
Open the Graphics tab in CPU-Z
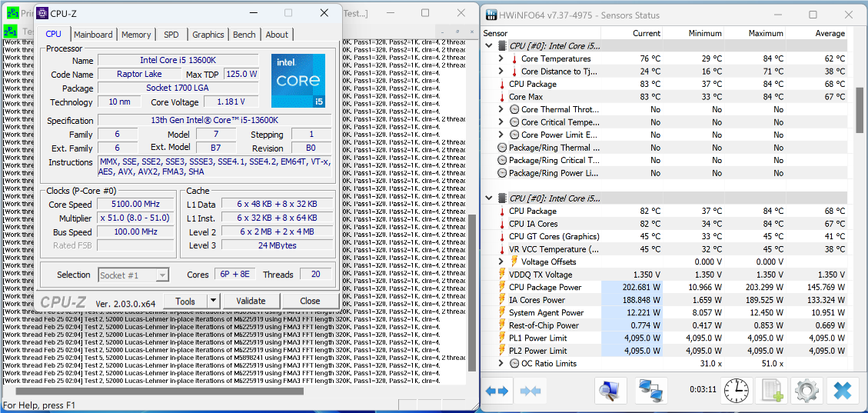click(208, 35)
